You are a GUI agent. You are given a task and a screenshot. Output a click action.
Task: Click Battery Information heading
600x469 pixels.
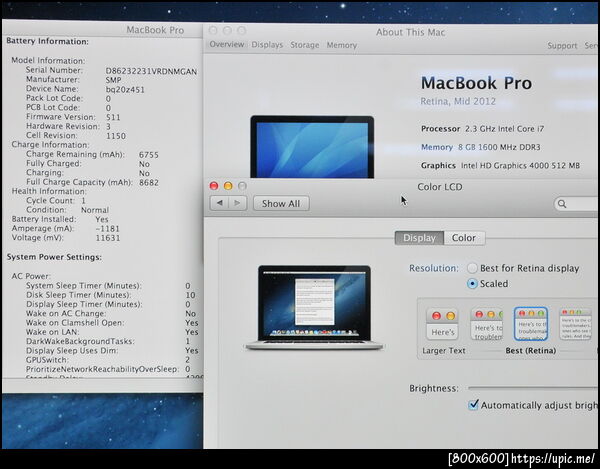[x=47, y=41]
